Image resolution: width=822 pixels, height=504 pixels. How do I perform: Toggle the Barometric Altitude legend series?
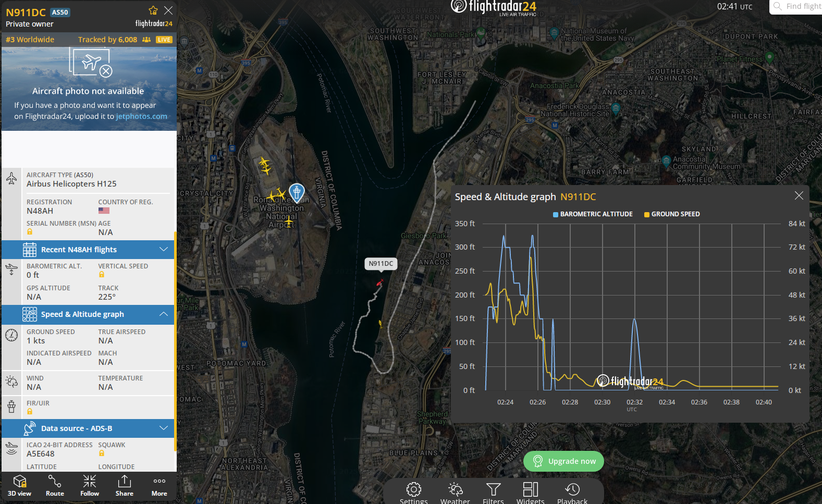[x=593, y=214]
